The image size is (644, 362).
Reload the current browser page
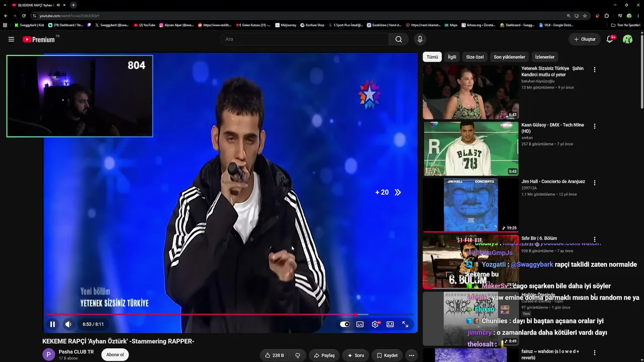(x=24, y=16)
